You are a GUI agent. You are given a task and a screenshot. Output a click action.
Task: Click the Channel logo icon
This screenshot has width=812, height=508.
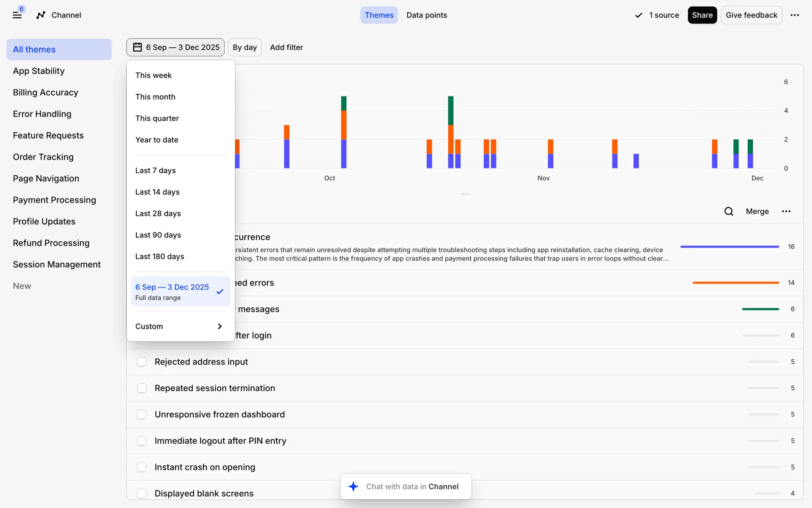pos(41,15)
